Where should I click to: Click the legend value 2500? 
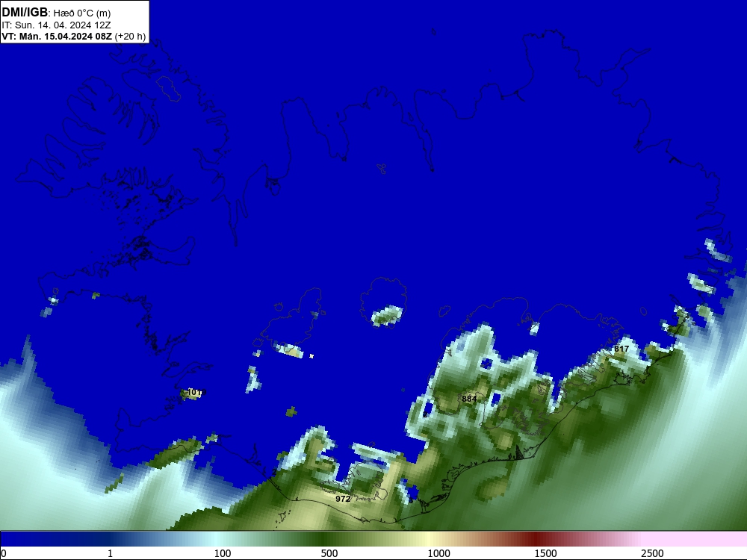652,553
